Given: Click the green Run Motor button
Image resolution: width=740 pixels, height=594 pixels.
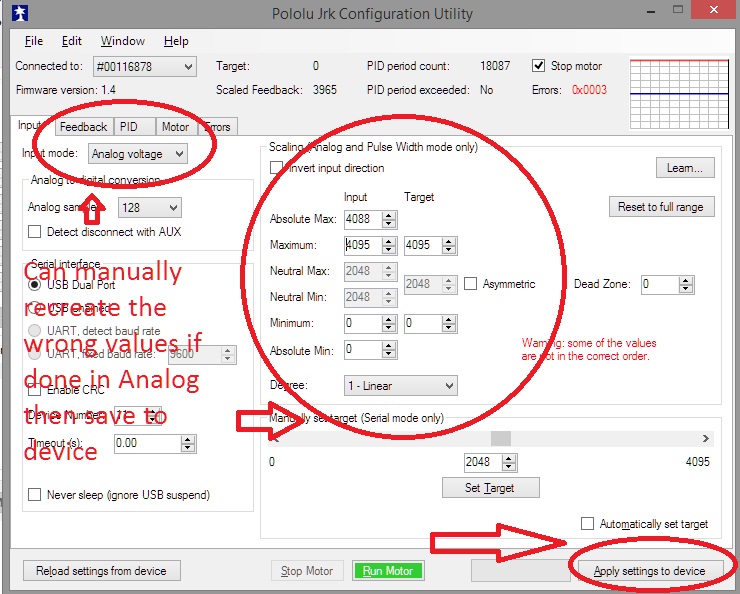Looking at the screenshot, I should [387, 571].
